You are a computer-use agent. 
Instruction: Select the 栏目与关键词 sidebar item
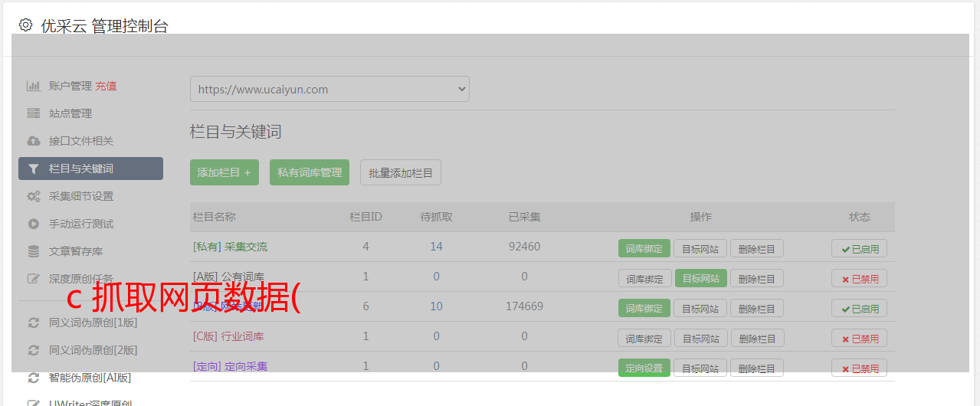[x=90, y=169]
